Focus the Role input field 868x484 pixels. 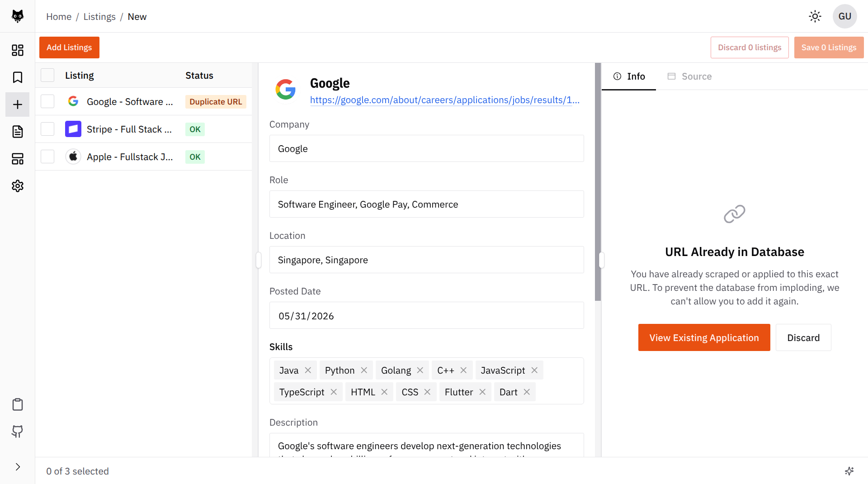click(426, 204)
